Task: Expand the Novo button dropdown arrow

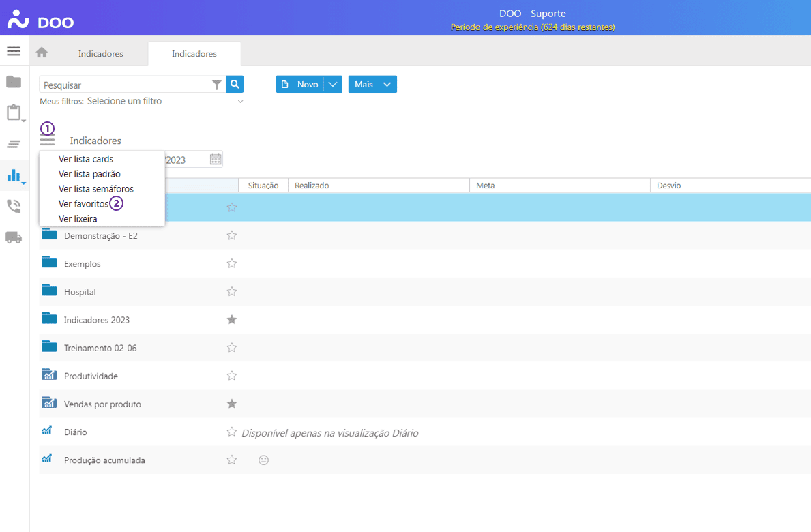Action: 332,84
